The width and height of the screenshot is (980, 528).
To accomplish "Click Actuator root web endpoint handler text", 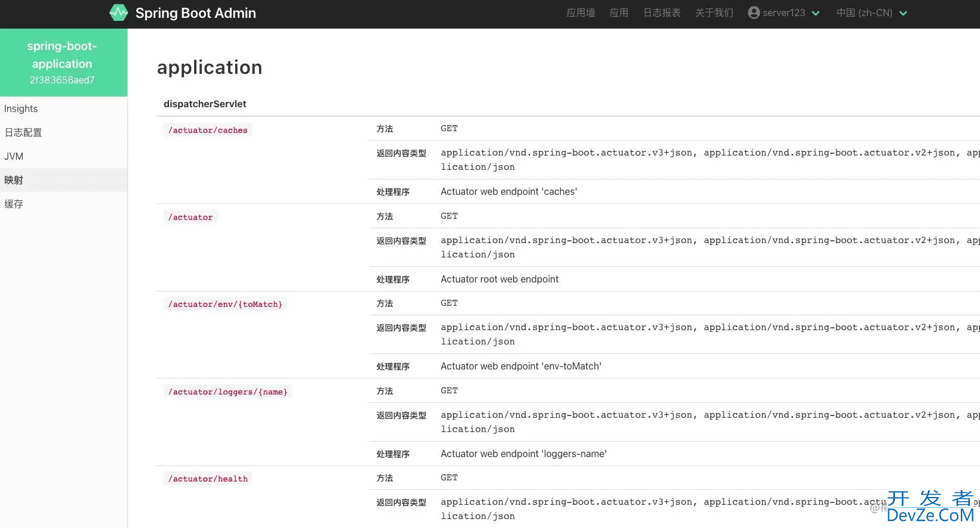I will click(500, 279).
